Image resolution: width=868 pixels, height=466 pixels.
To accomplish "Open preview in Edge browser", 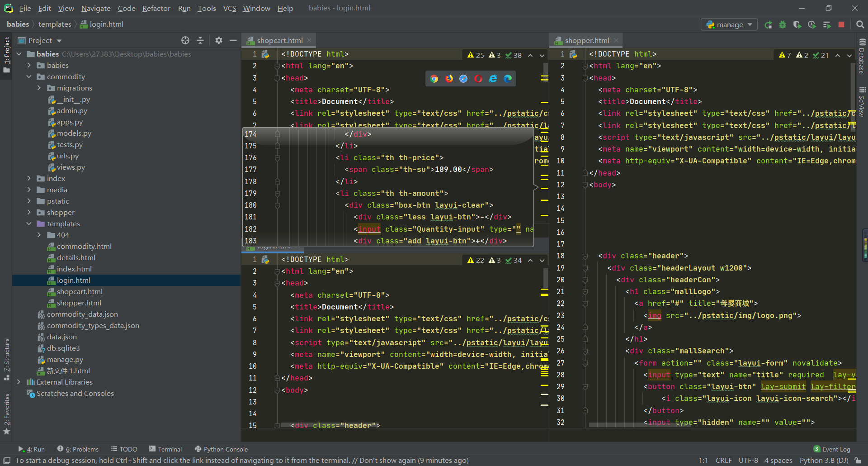I will (508, 79).
